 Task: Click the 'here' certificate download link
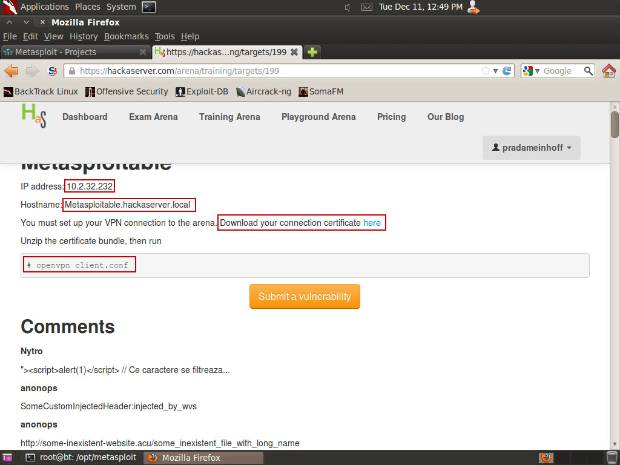tap(371, 222)
